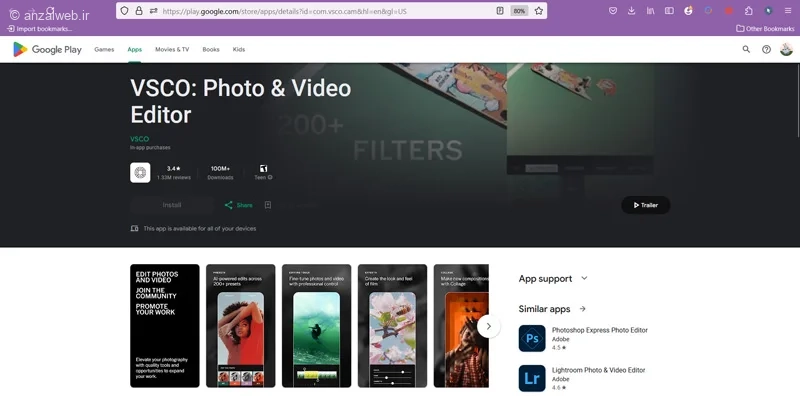Open the Apps tab
800x396 pixels.
(135, 50)
